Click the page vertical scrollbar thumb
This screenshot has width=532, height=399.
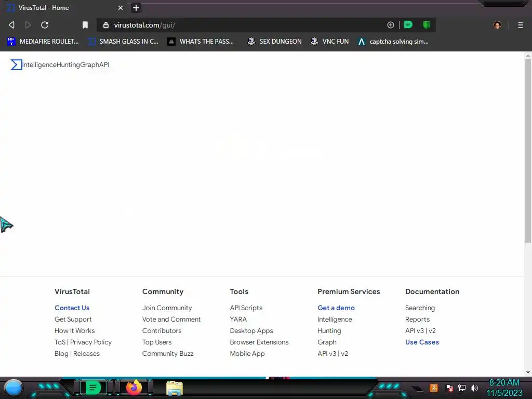coord(528,151)
